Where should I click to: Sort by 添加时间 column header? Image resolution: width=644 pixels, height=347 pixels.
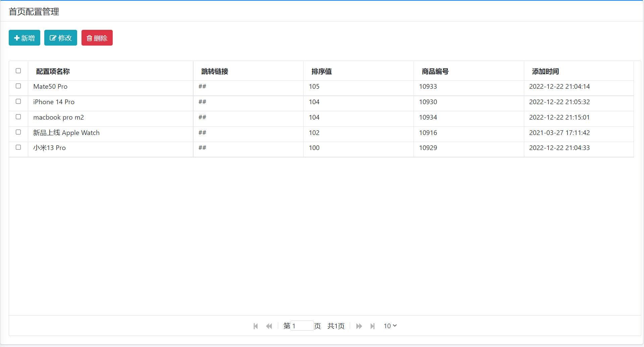click(x=545, y=71)
